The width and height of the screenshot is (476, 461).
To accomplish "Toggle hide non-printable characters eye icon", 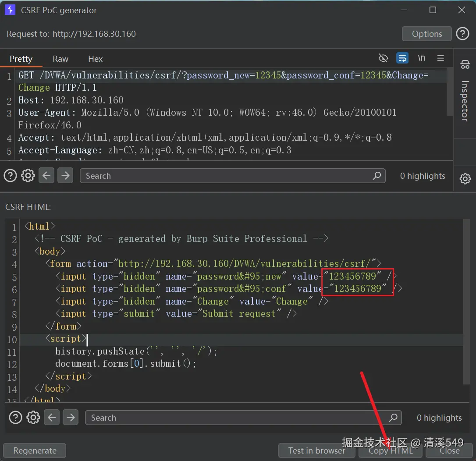I will click(x=383, y=58).
